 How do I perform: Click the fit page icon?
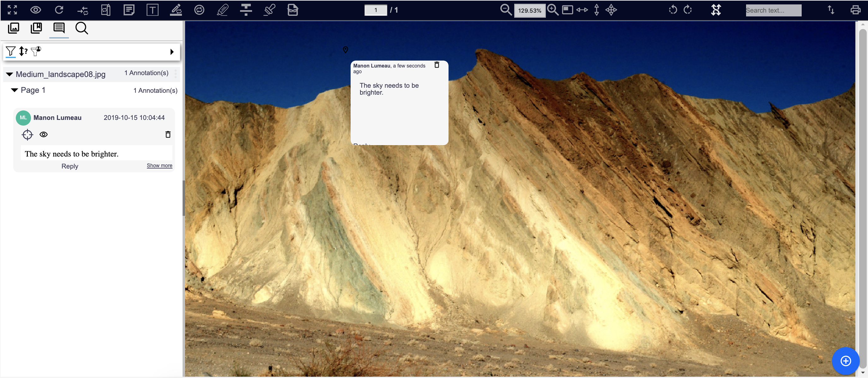pyautogui.click(x=567, y=10)
